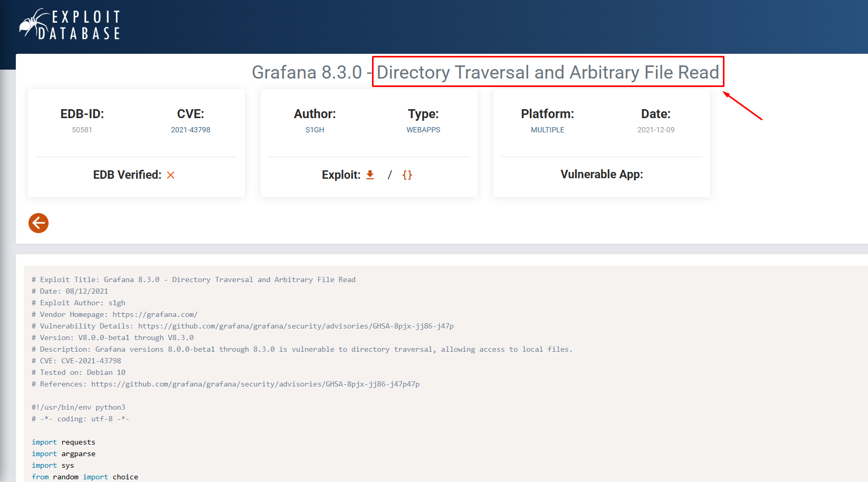Click the import argparse line
The height and width of the screenshot is (482, 868).
point(63,454)
